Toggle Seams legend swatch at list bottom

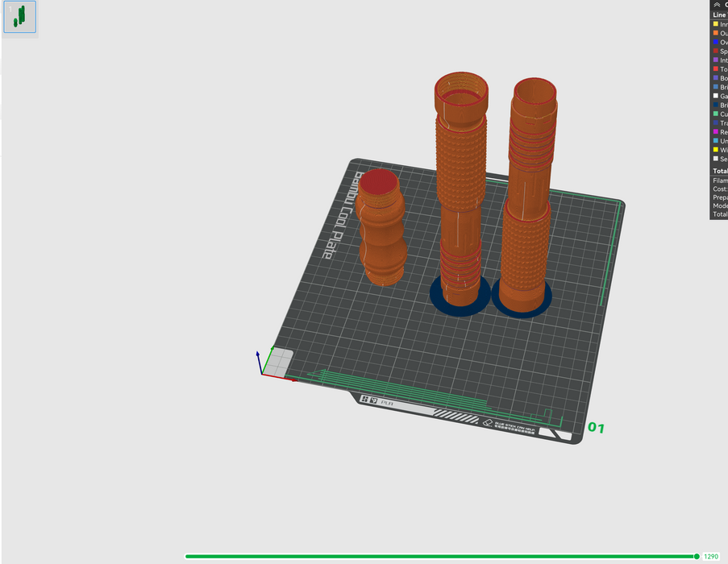click(x=715, y=159)
